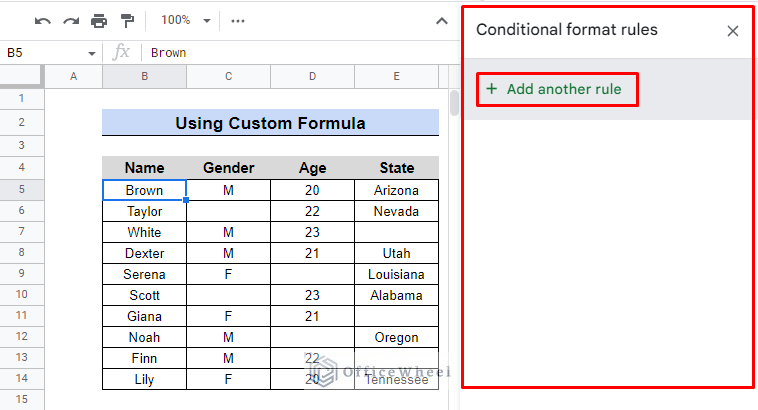Click the Redo arrow icon
758x410 pixels.
(71, 21)
